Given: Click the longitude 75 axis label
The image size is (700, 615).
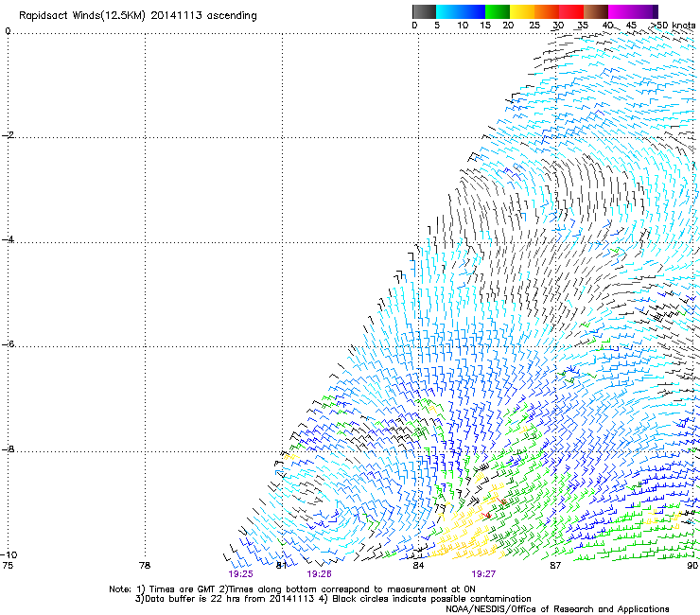Looking at the screenshot, I should [8, 565].
